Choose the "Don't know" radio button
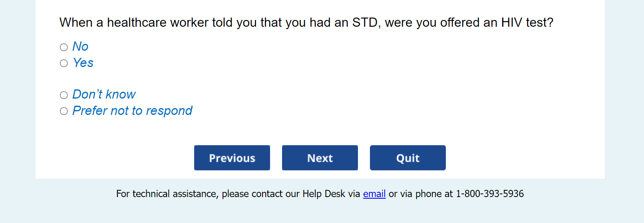This screenshot has width=644, height=223. [x=64, y=95]
